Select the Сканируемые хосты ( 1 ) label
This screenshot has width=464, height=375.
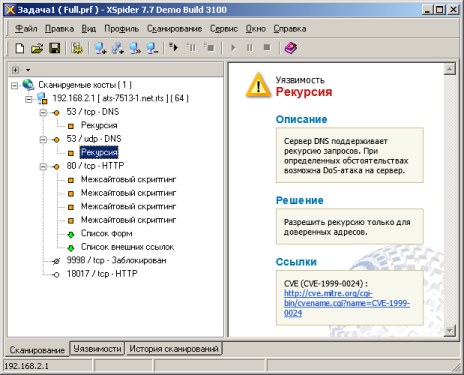tap(85, 85)
